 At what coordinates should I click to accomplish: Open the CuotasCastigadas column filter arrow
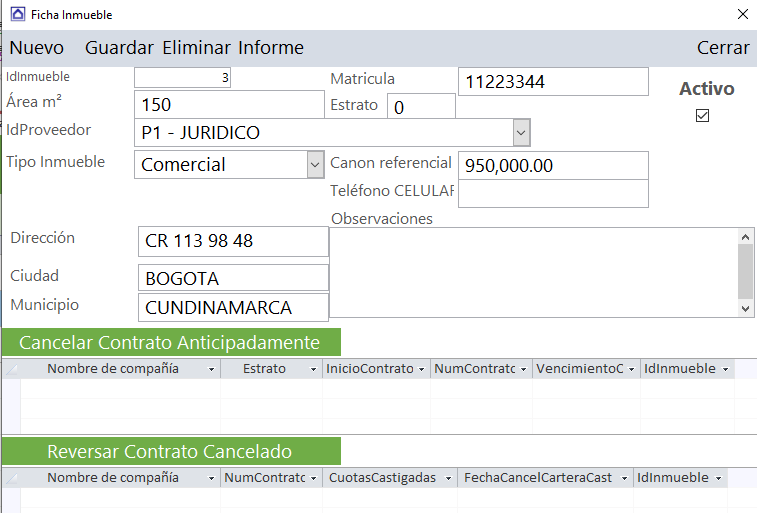coord(447,478)
